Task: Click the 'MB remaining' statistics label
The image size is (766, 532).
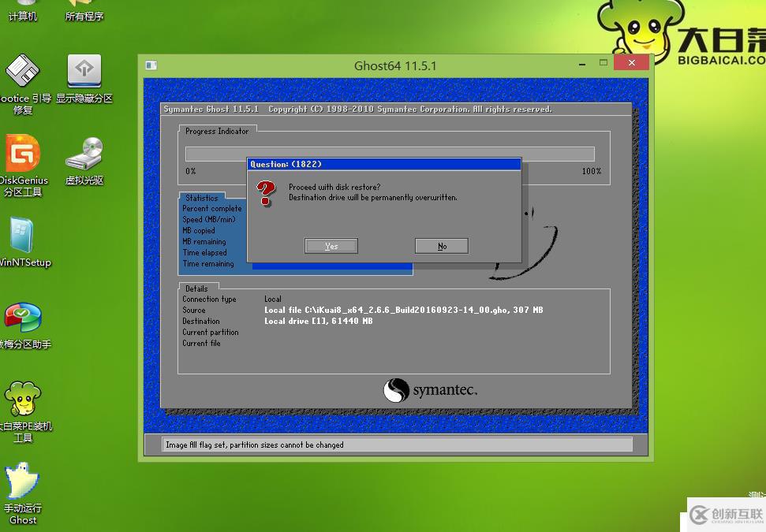Action: [x=204, y=242]
